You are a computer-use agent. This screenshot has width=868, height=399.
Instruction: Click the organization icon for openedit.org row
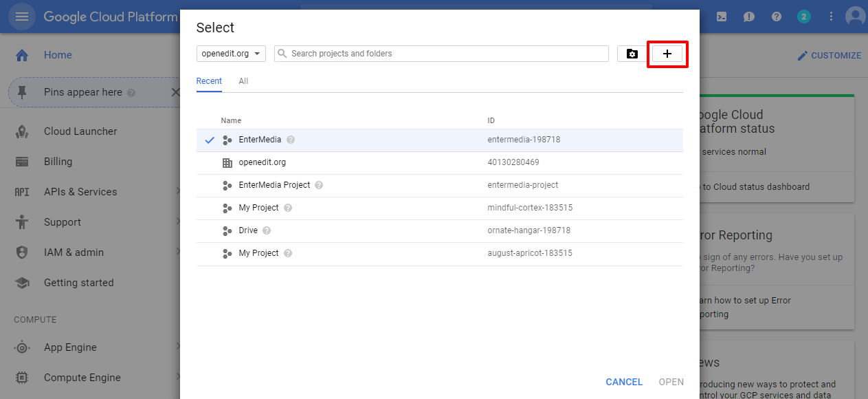tap(227, 163)
